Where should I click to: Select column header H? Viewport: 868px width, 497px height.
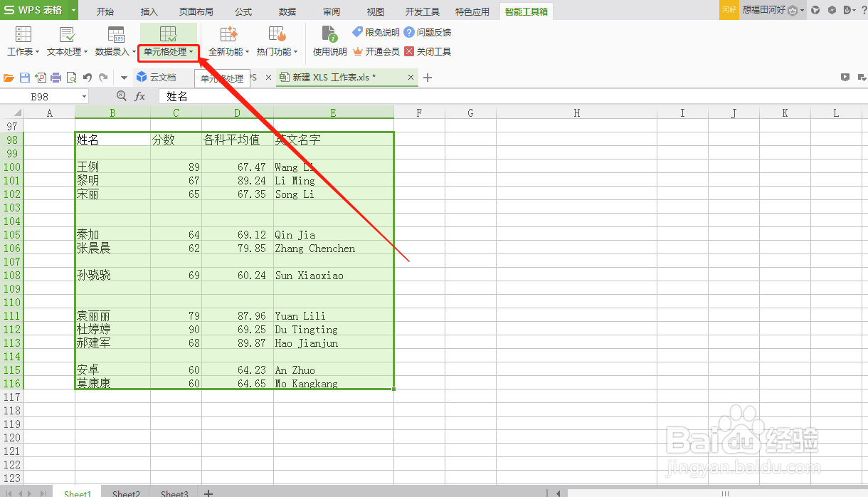pyautogui.click(x=576, y=113)
